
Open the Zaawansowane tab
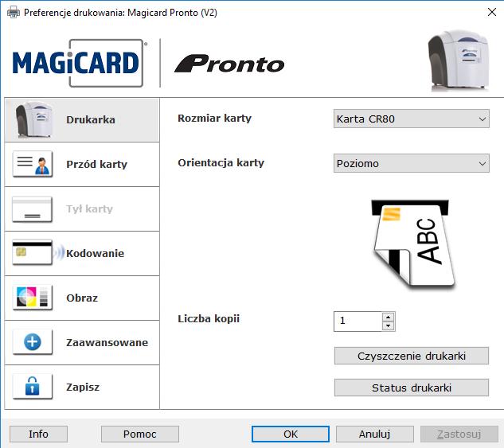point(82,342)
